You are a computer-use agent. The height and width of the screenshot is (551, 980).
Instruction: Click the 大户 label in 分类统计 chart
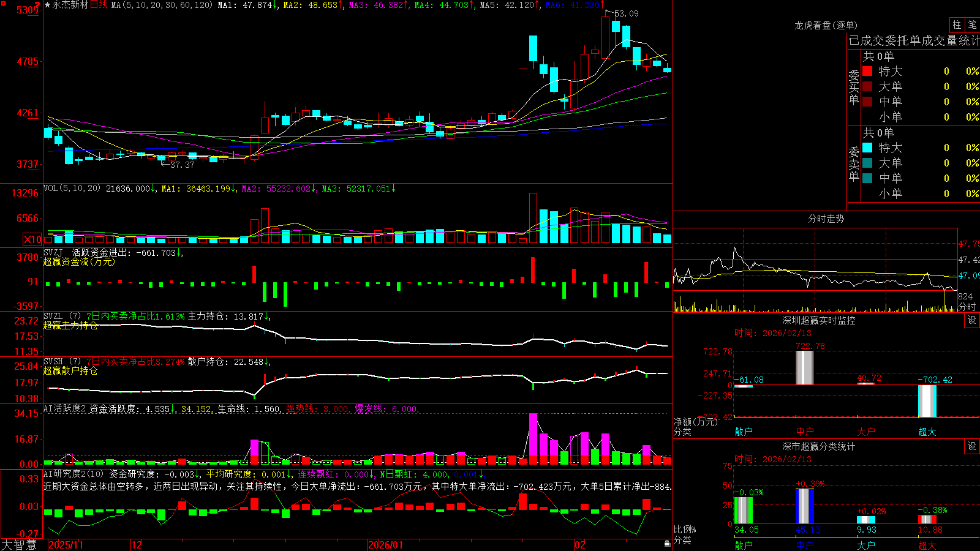point(866,545)
